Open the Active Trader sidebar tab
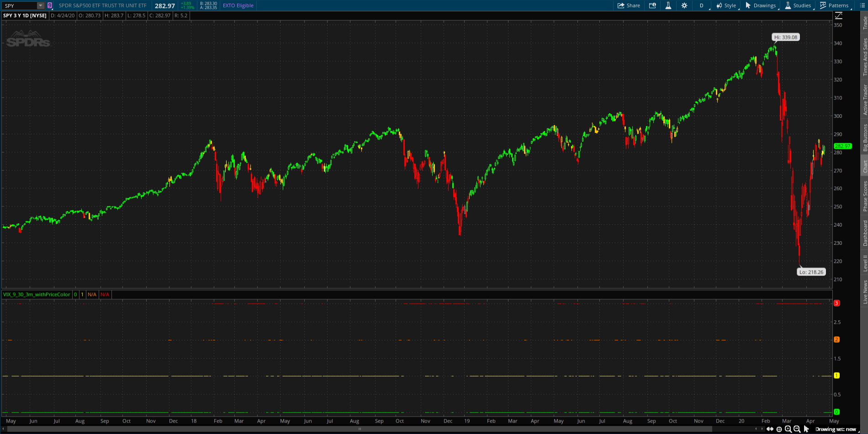868x434 pixels. pos(865,99)
